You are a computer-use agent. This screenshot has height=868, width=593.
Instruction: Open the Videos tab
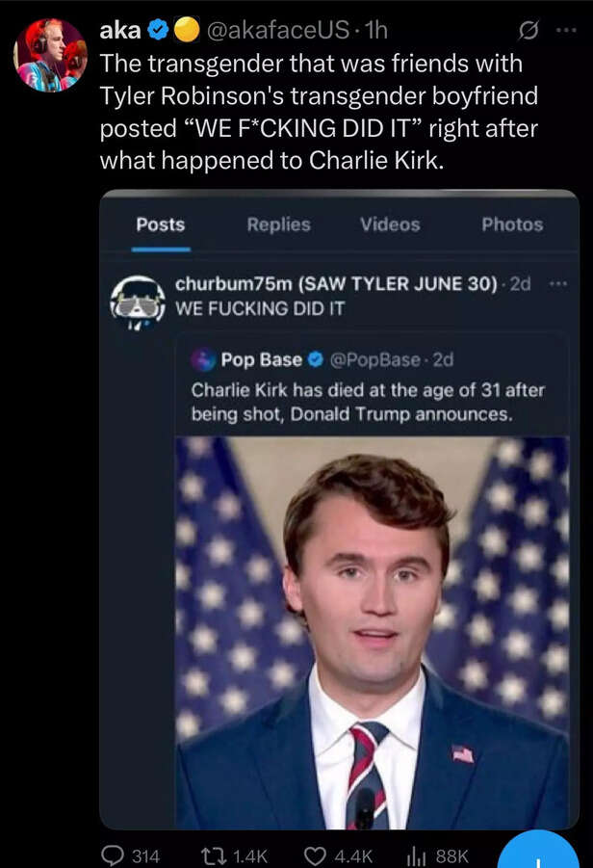coord(390,224)
